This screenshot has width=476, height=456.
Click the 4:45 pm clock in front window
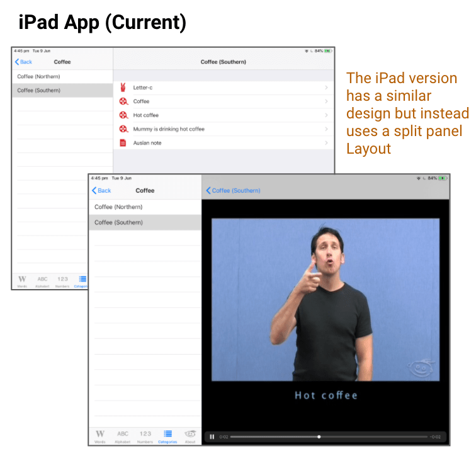(99, 178)
